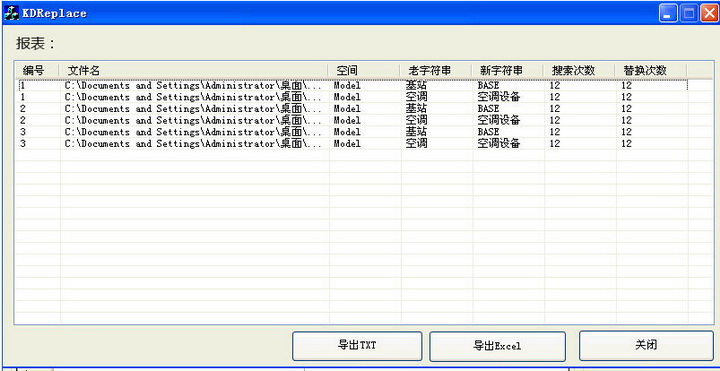Image resolution: width=720 pixels, height=371 pixels.
Task: Click the 替换次数 value 12 in file 2's 空调 row
Action: click(x=626, y=120)
